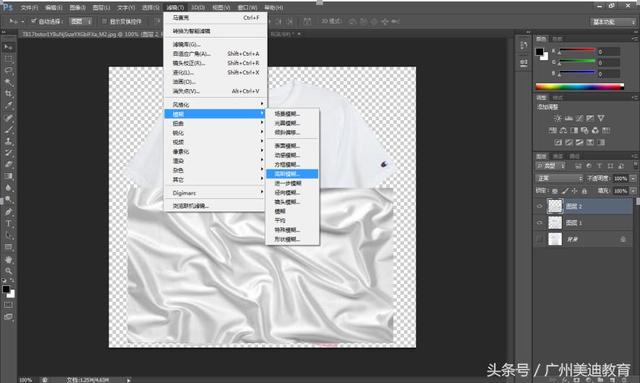Select the Type (T) tool
Image resolution: width=640 pixels, height=383 pixels.
click(x=8, y=223)
